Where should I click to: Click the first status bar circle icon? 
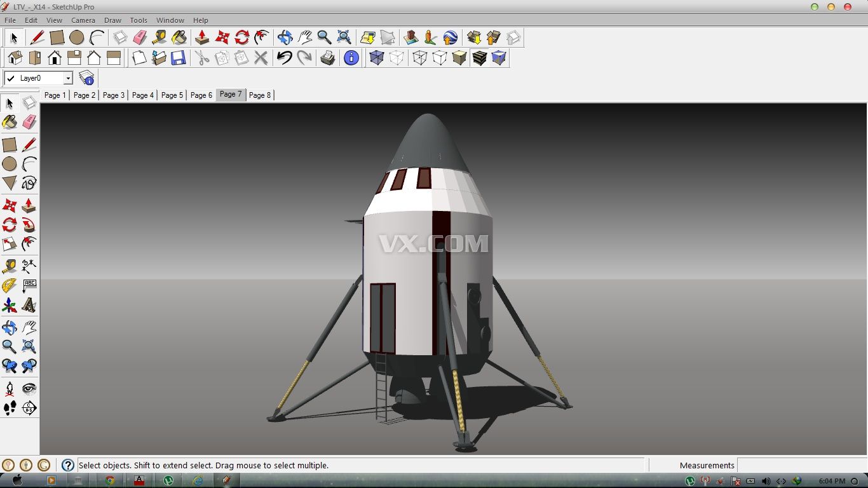(x=8, y=465)
